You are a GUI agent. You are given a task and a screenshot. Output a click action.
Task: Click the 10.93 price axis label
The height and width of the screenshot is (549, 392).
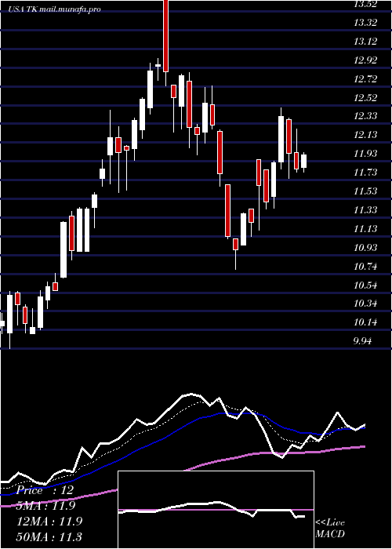(365, 248)
